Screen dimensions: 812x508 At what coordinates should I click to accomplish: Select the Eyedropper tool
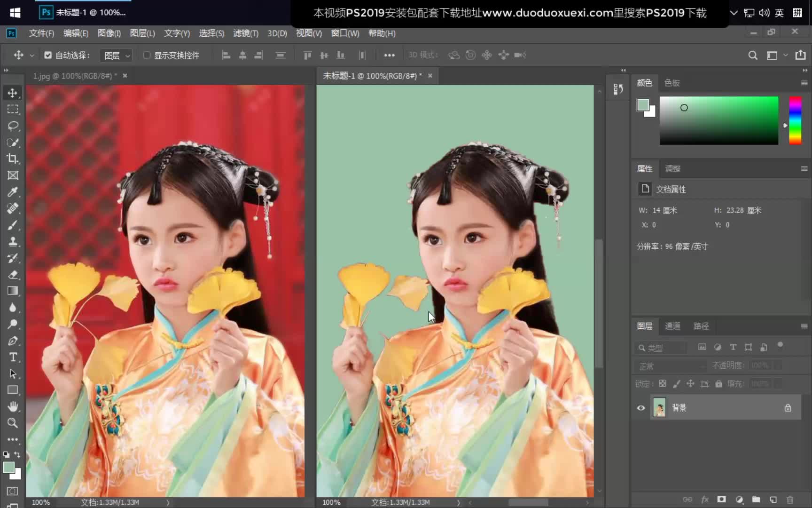13,191
